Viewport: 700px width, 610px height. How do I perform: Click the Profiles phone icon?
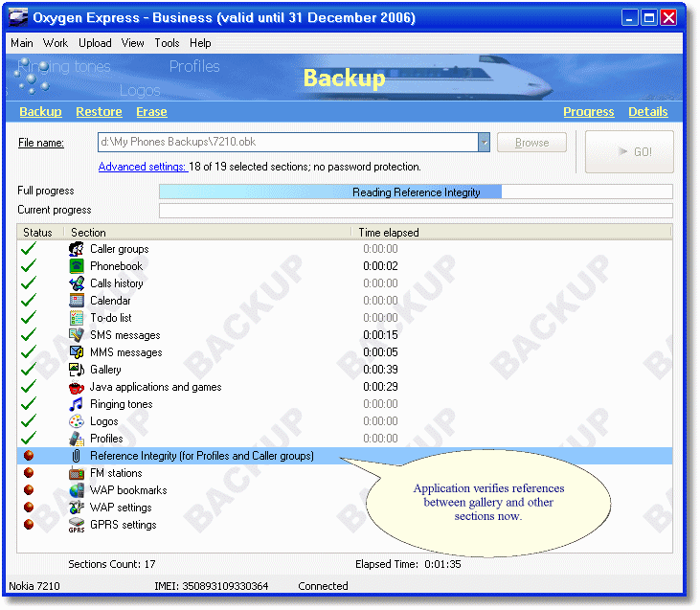coord(77,439)
